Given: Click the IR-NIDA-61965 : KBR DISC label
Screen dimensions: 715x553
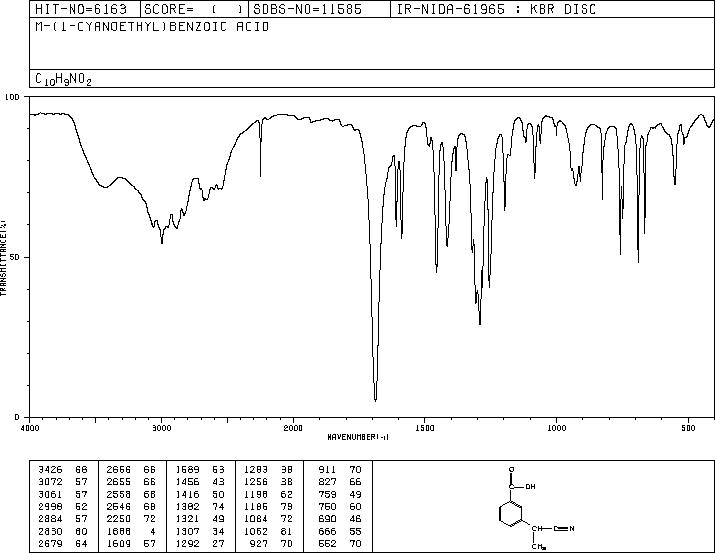Looking at the screenshot, I should 496,9.
